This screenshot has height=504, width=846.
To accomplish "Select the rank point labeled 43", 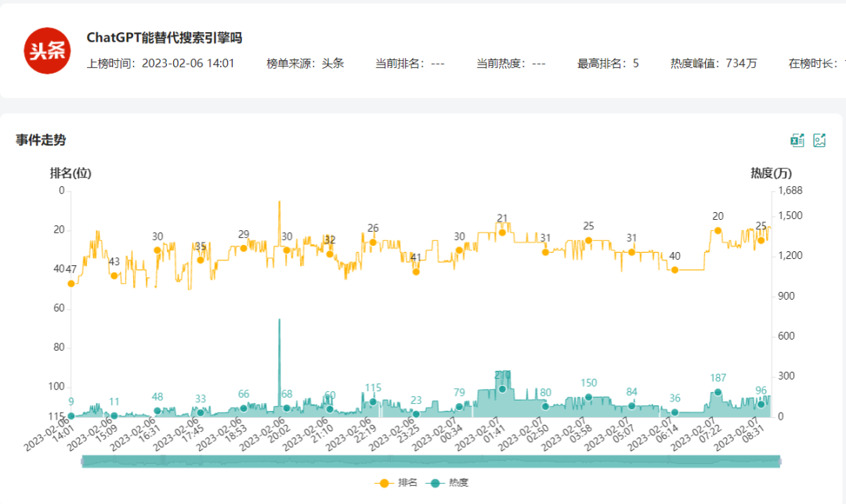I will coord(114,275).
